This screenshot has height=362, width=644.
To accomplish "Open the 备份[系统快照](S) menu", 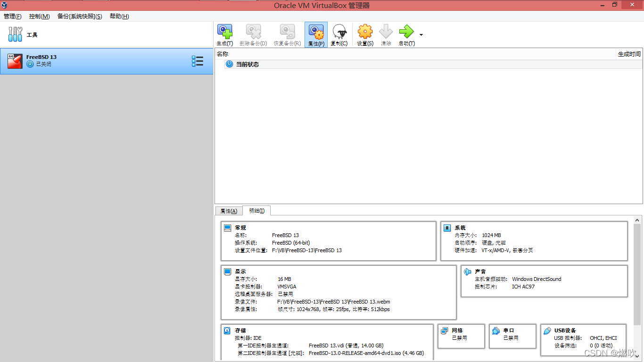I will click(x=80, y=16).
